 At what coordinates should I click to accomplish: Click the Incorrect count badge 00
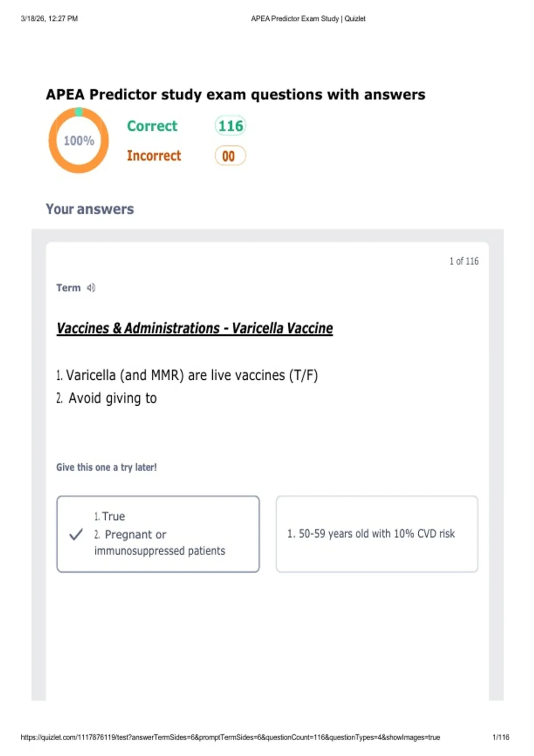pyautogui.click(x=230, y=156)
